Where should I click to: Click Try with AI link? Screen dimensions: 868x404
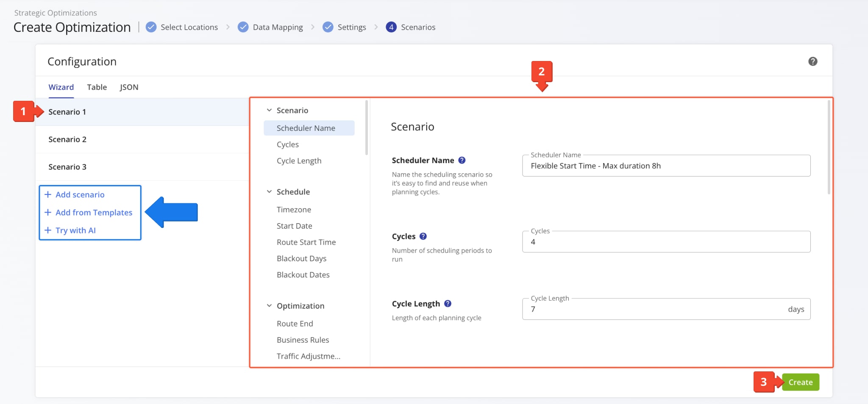point(75,230)
